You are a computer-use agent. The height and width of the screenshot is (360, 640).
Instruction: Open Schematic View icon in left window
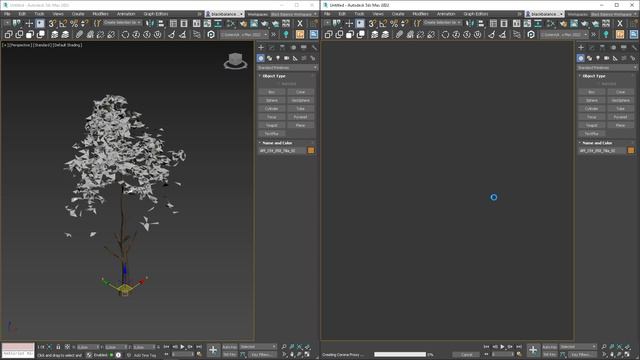point(218,24)
